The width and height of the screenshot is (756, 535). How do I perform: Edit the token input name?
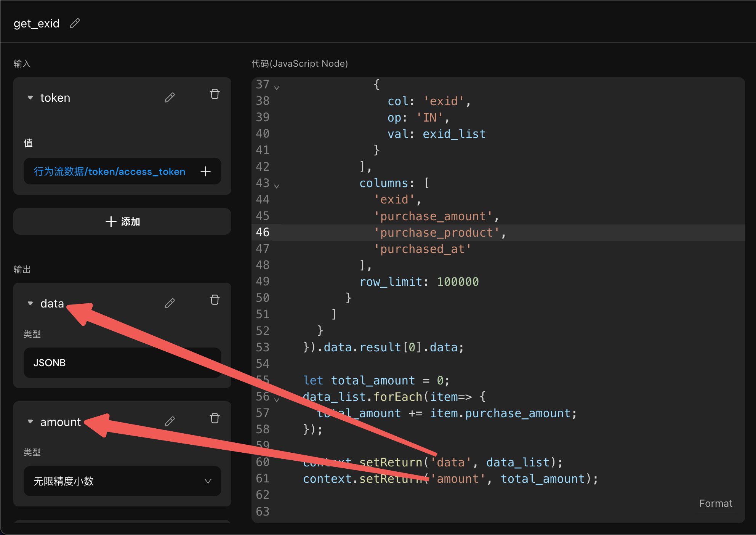tap(170, 98)
